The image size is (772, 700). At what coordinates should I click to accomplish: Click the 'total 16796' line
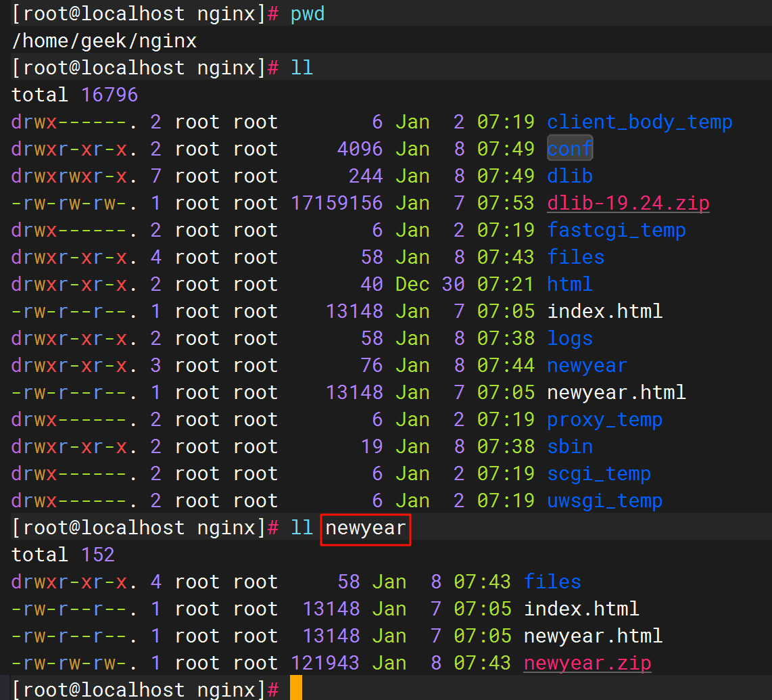[75, 95]
